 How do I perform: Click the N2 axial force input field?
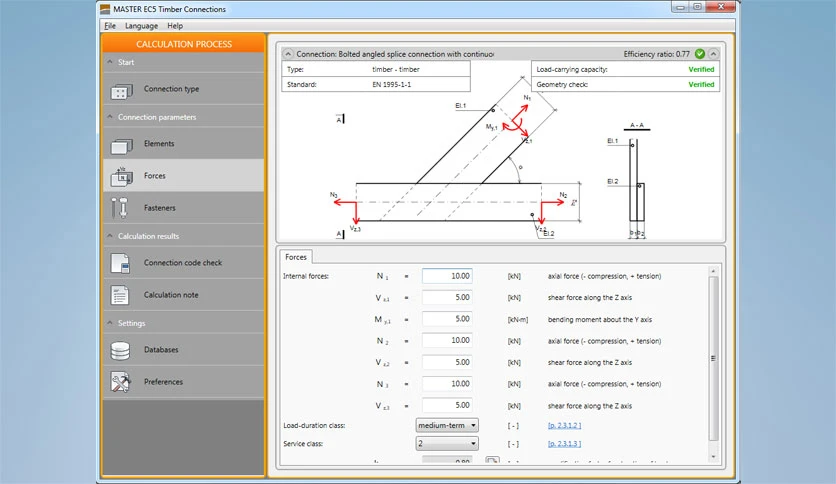447,341
